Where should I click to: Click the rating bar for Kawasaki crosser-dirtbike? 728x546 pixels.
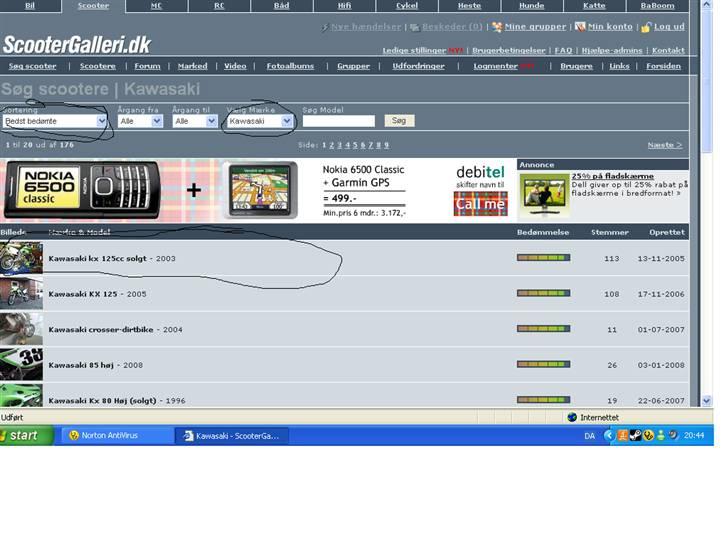tap(543, 329)
